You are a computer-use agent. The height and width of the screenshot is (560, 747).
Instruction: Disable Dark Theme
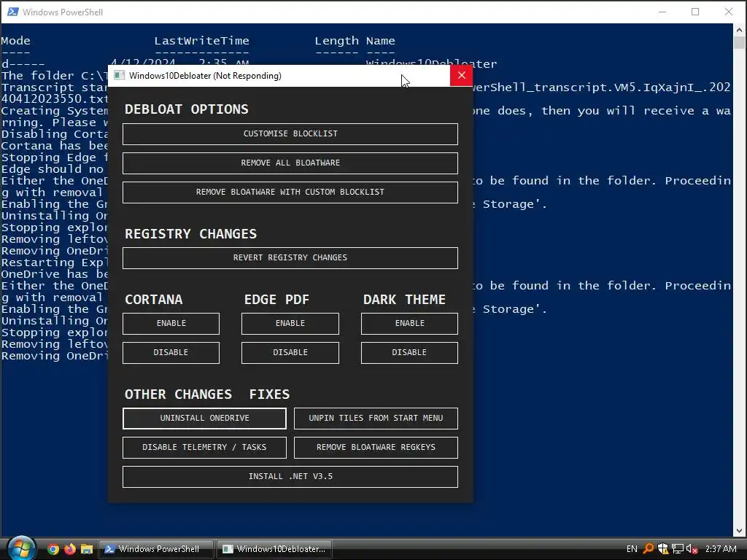[410, 352]
